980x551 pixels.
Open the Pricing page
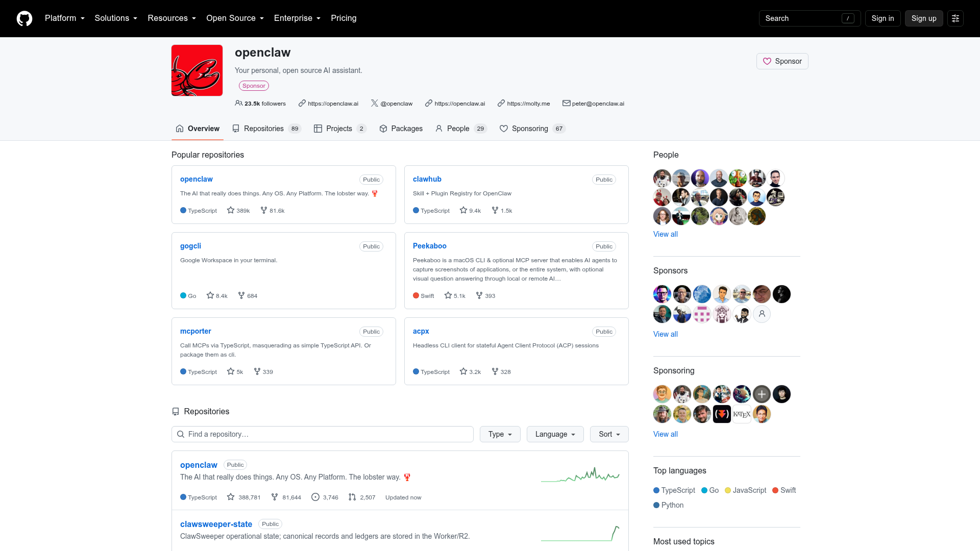(x=344, y=18)
